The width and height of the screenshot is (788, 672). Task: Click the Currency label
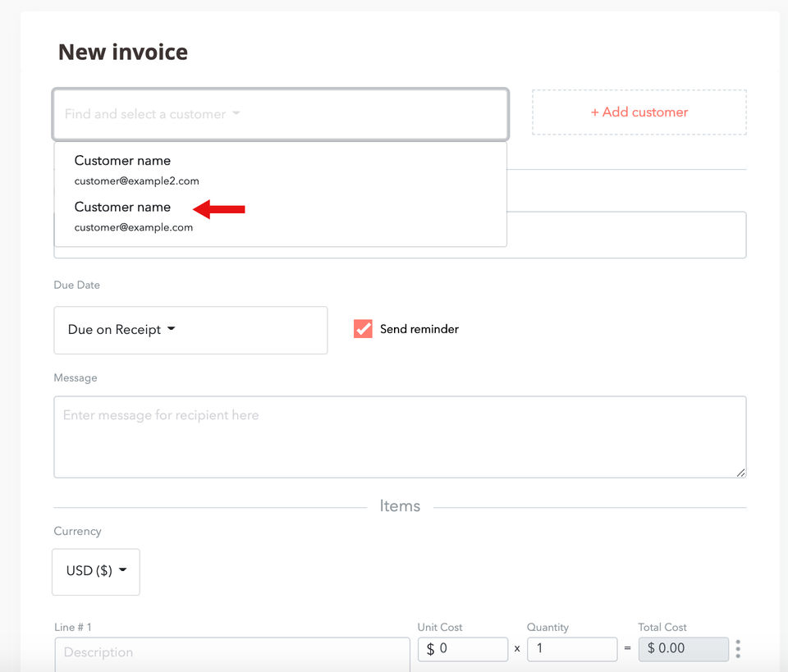click(77, 532)
